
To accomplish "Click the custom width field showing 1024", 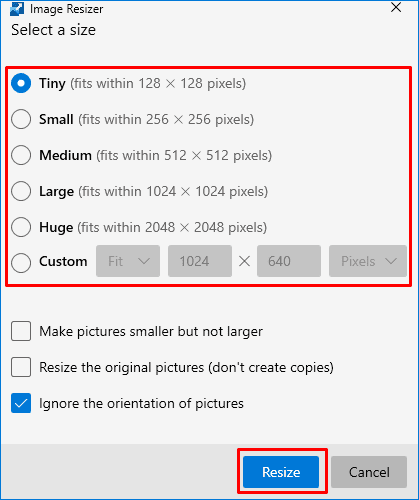I will 200,261.
